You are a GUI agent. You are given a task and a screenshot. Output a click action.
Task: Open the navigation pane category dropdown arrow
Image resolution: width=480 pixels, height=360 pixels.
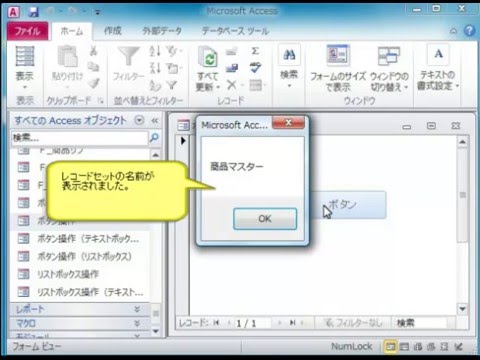[x=139, y=120]
